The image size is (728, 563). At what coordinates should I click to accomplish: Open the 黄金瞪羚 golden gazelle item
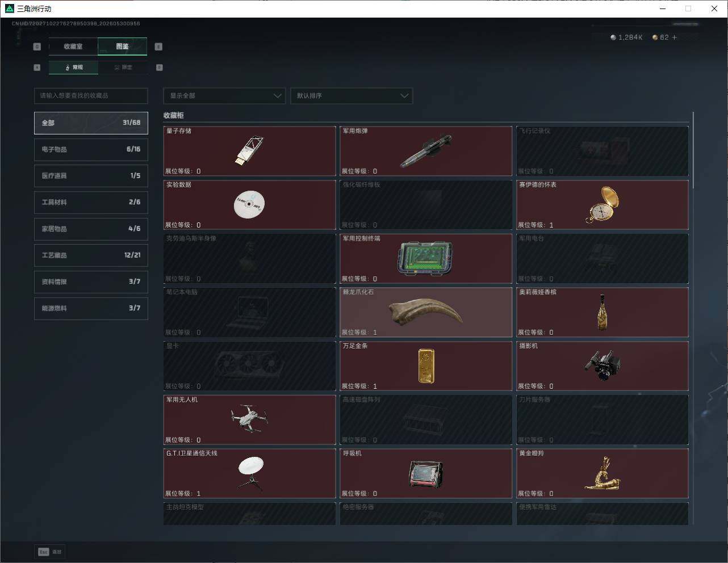click(x=603, y=473)
